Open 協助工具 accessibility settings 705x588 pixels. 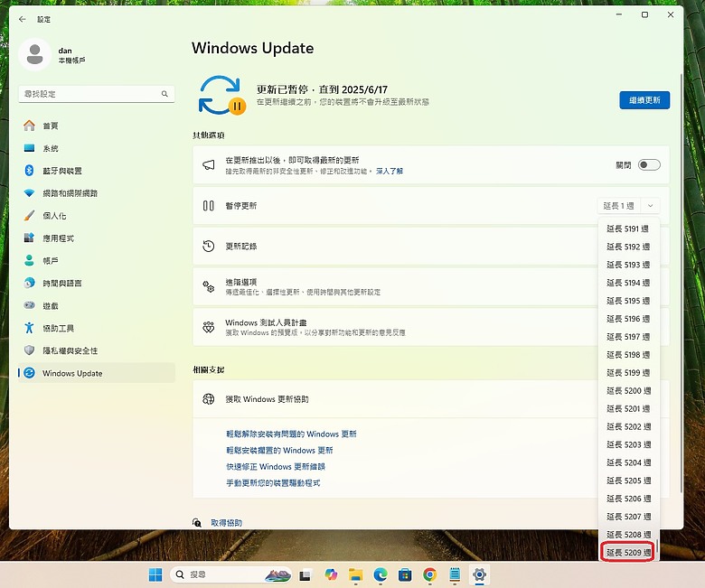coord(96,329)
